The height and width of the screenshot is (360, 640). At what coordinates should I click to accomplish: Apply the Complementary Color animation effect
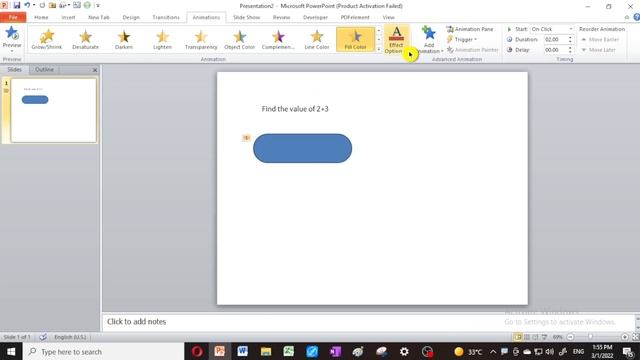[x=278, y=39]
